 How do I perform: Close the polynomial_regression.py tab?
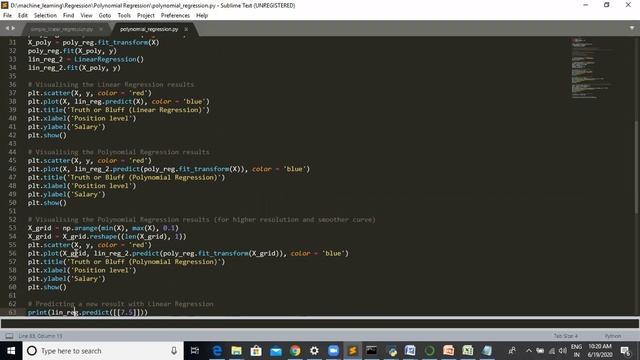click(186, 29)
